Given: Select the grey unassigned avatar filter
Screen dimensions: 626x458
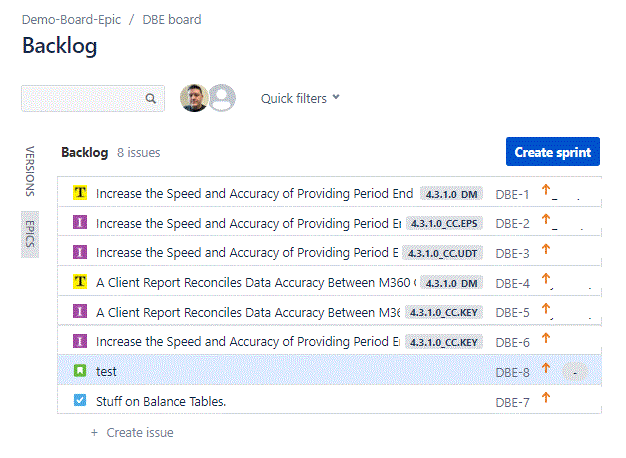Looking at the screenshot, I should 222,98.
